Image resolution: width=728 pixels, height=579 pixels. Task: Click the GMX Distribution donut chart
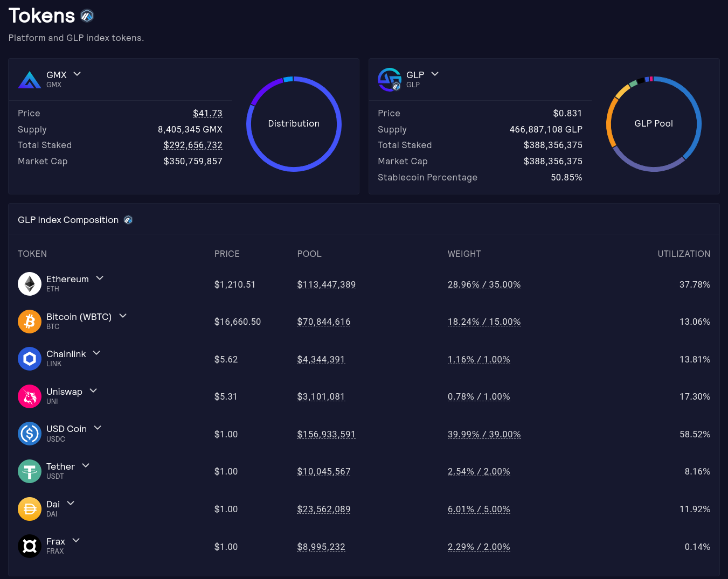294,124
